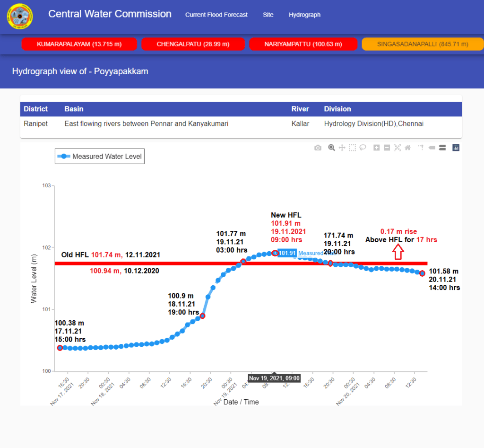This screenshot has width=484, height=448.
Task: Click the Zoom In plus icon
Action: click(x=377, y=148)
